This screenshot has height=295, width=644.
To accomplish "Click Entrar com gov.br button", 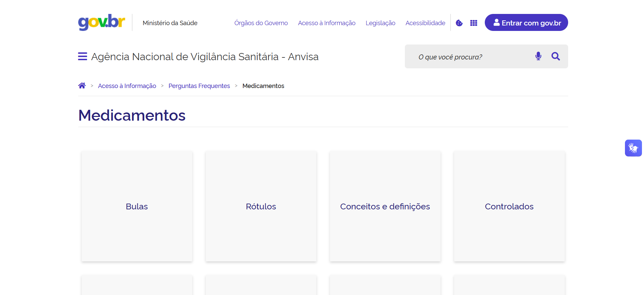I will click(x=526, y=23).
